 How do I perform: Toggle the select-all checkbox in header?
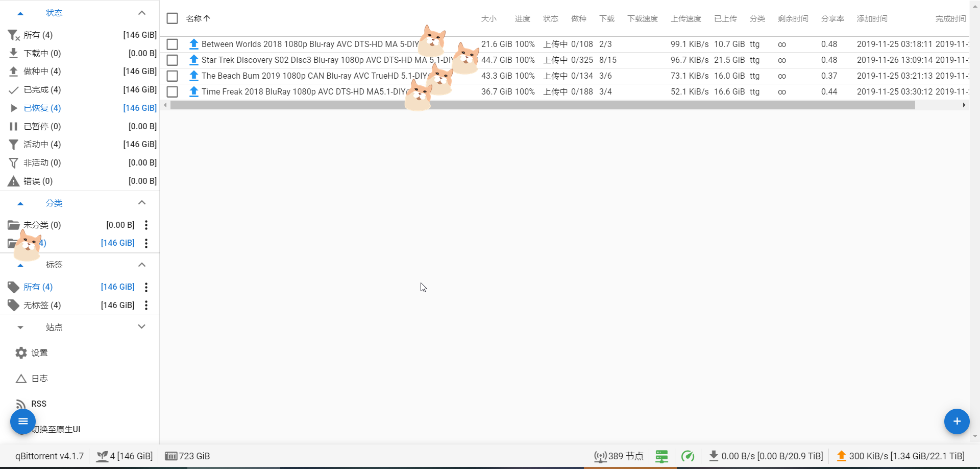(173, 18)
